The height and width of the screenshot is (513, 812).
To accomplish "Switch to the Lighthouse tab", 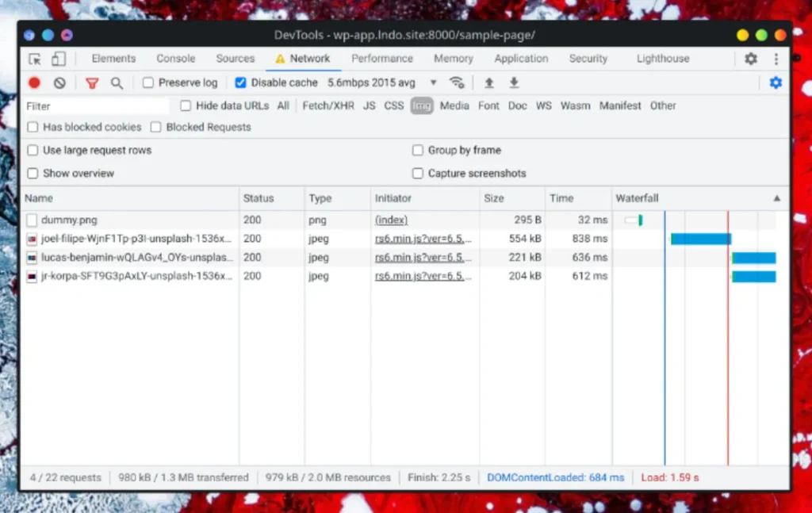I will (663, 59).
